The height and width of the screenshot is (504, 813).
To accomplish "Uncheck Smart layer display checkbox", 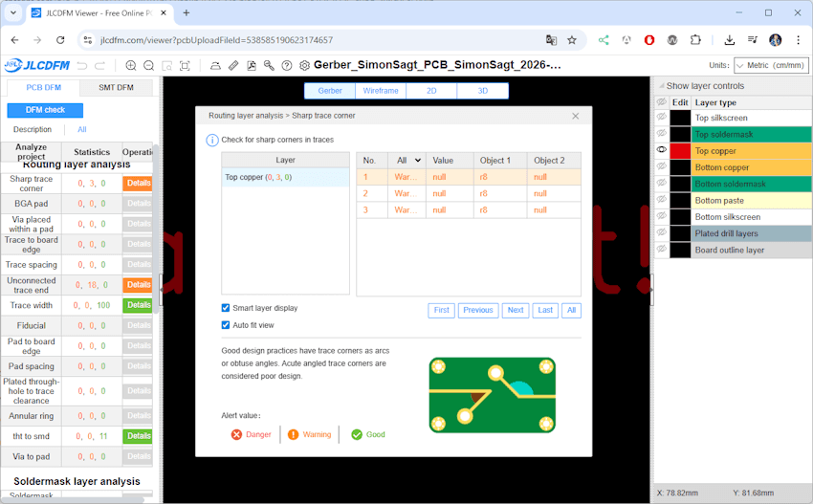I will 226,308.
